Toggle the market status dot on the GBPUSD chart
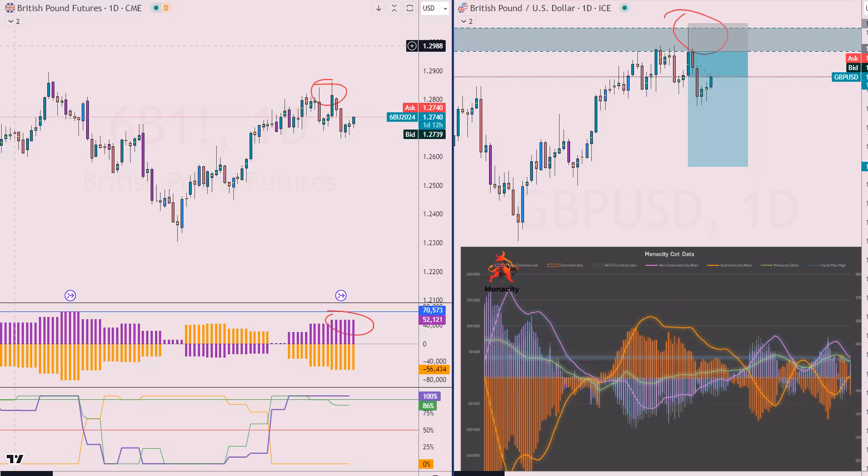The height and width of the screenshot is (476, 868). pyautogui.click(x=625, y=8)
